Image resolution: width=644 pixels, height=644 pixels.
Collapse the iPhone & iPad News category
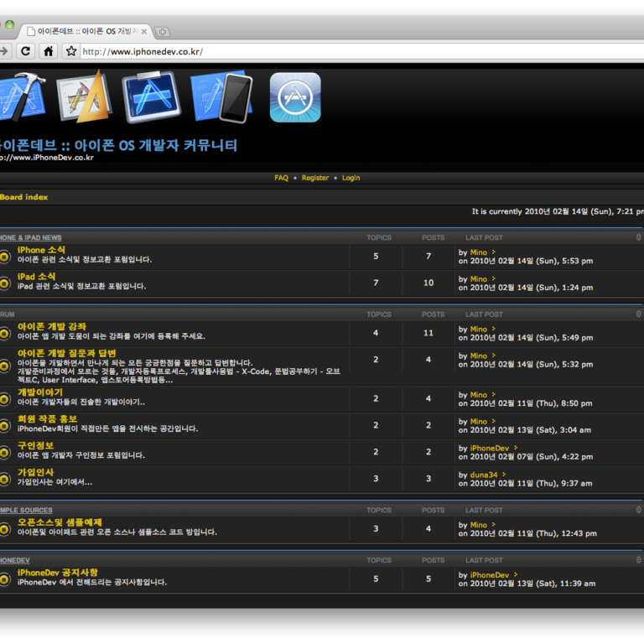639,237
